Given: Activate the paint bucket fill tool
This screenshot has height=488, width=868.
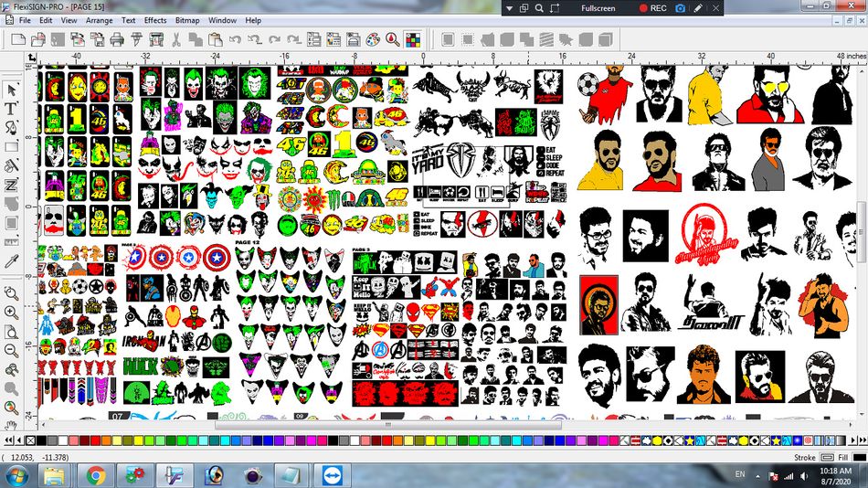Looking at the screenshot, I should tap(11, 165).
